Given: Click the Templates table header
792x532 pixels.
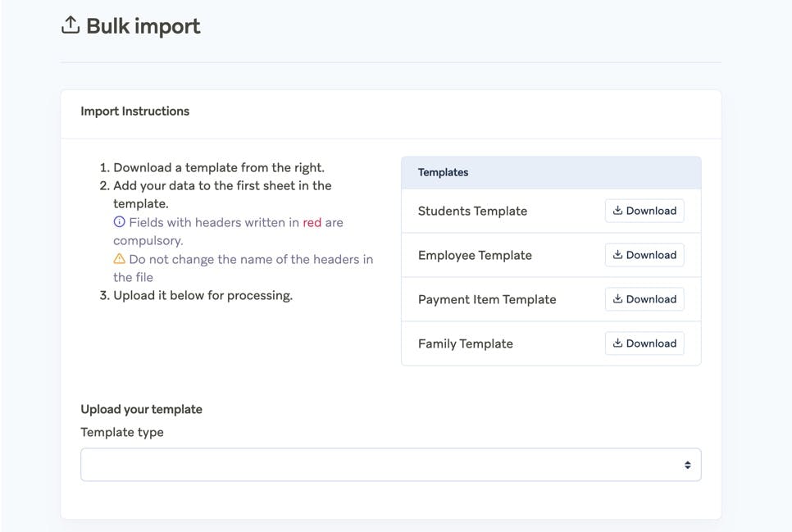Looking at the screenshot, I should (x=444, y=173).
